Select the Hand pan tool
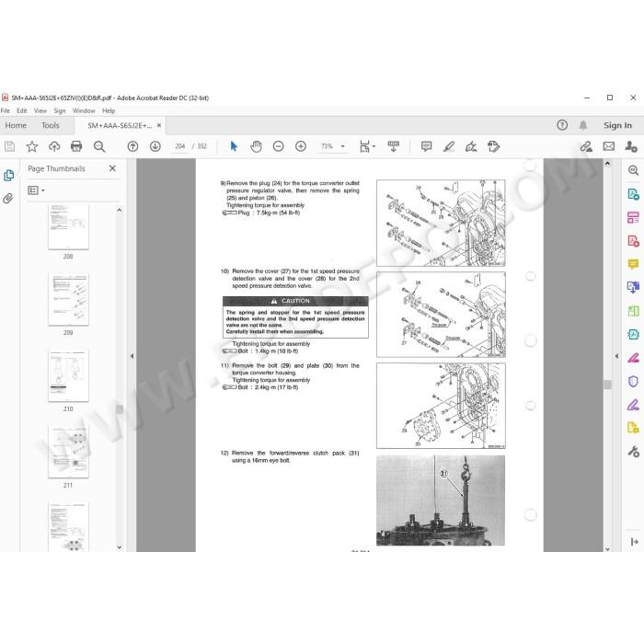 pos(256,146)
